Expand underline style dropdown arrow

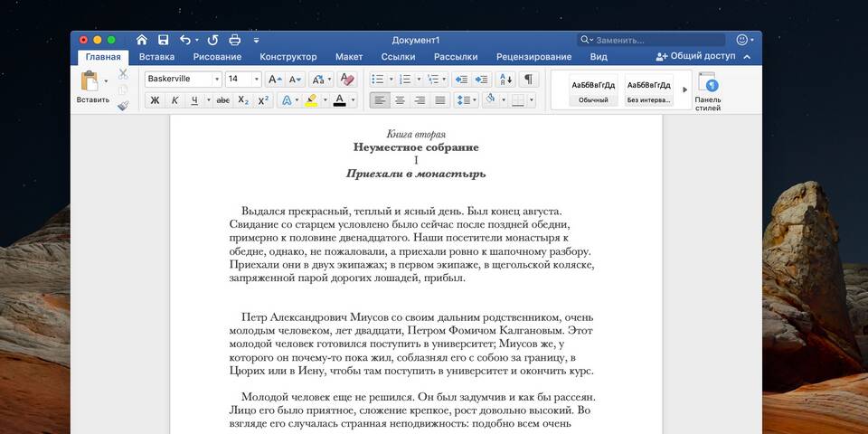click(208, 100)
